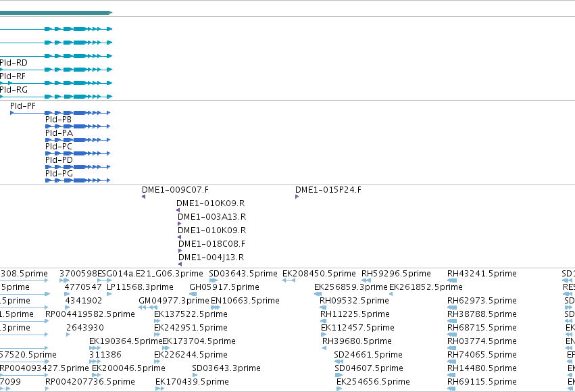
Task: Select EST RH39680.5prime
Action: pyautogui.click(x=357, y=341)
